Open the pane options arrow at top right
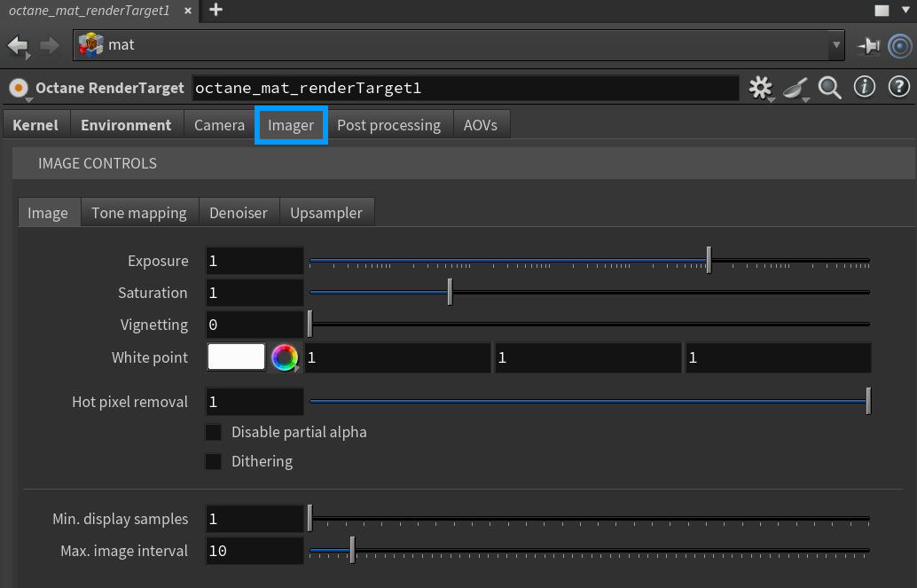This screenshot has width=917, height=588. tap(905, 11)
